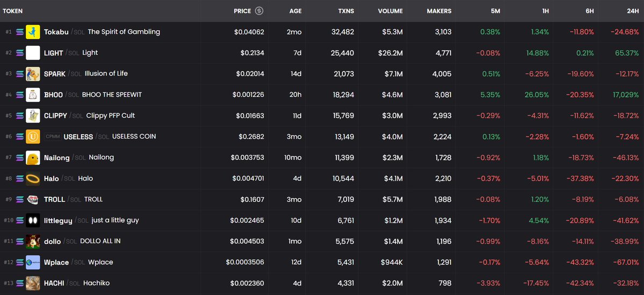Open the BHOO THE SPEEWIT token row
Image resolution: width=644 pixels, height=295 pixels.
322,95
